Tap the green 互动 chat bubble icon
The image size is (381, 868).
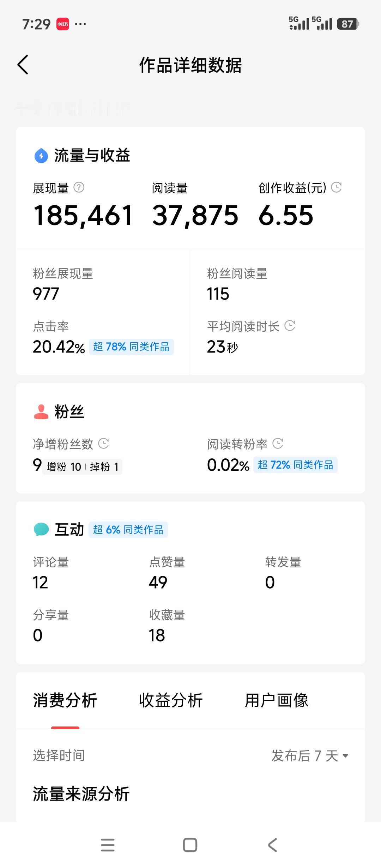pos(41,530)
